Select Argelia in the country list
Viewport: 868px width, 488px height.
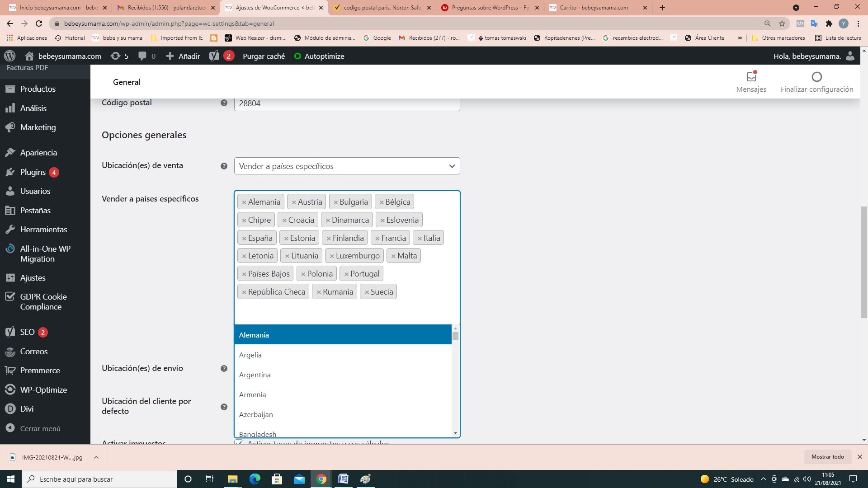coord(343,355)
